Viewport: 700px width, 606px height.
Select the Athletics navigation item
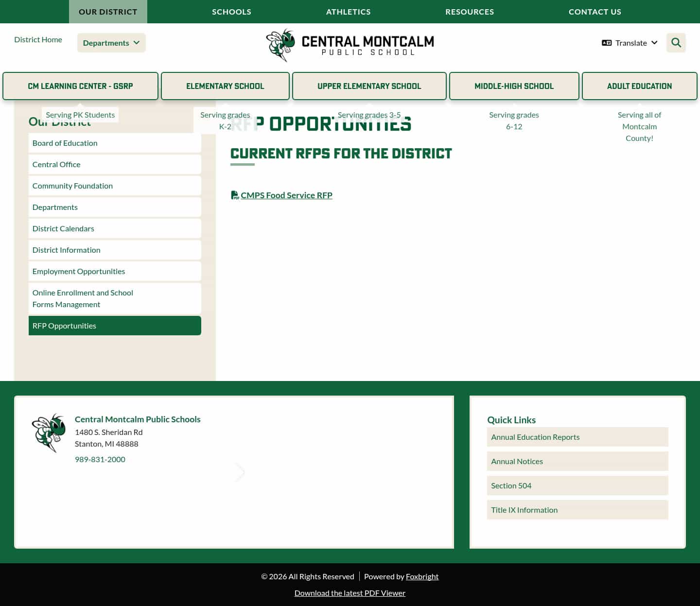[x=348, y=11]
